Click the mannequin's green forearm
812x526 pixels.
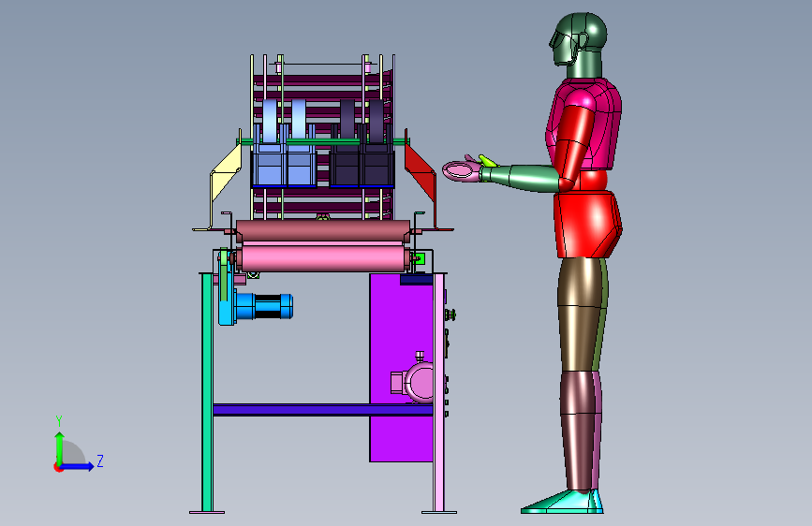[x=521, y=177]
